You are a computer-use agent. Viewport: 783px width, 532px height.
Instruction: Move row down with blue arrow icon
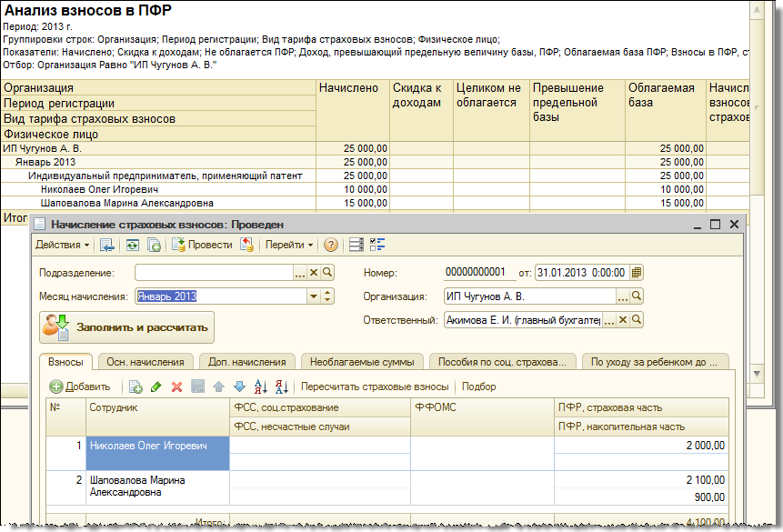[x=239, y=386]
